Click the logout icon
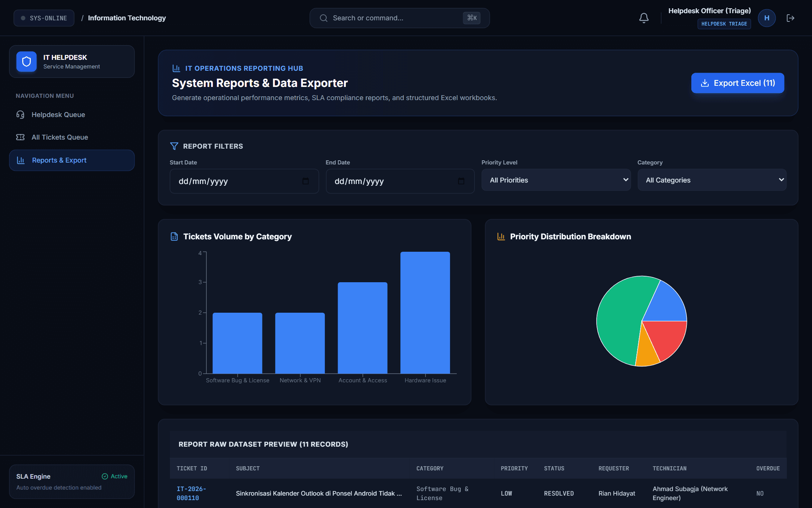This screenshot has height=508, width=812. 790,18
